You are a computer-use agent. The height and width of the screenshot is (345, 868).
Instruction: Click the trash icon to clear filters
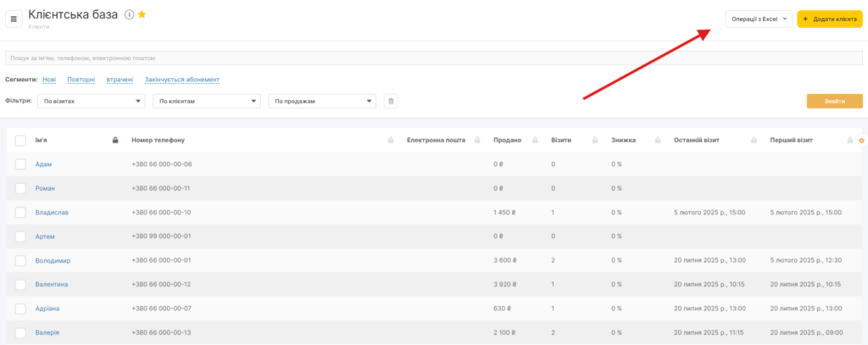[x=391, y=102]
